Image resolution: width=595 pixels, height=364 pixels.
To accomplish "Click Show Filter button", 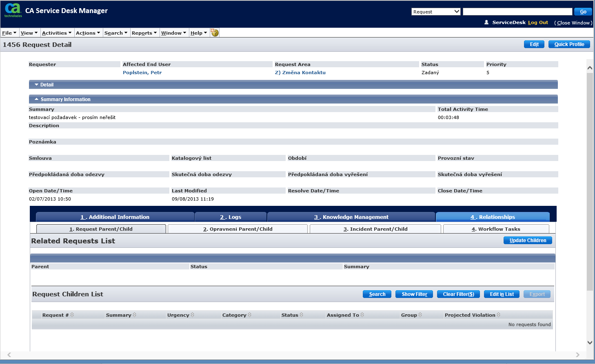I will 414,294.
